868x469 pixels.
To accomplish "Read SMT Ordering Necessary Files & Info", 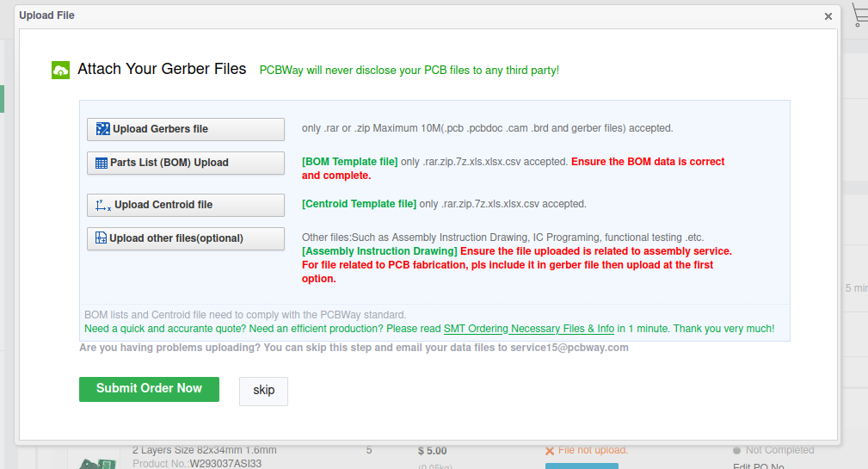I will [528, 329].
